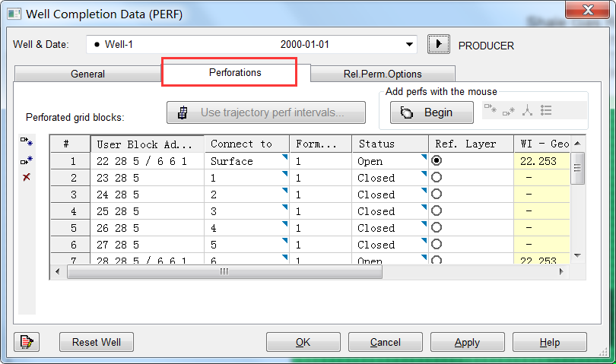Click the top insert-row icon left of the table
Viewport: 616px width, 364px height.
point(27,141)
